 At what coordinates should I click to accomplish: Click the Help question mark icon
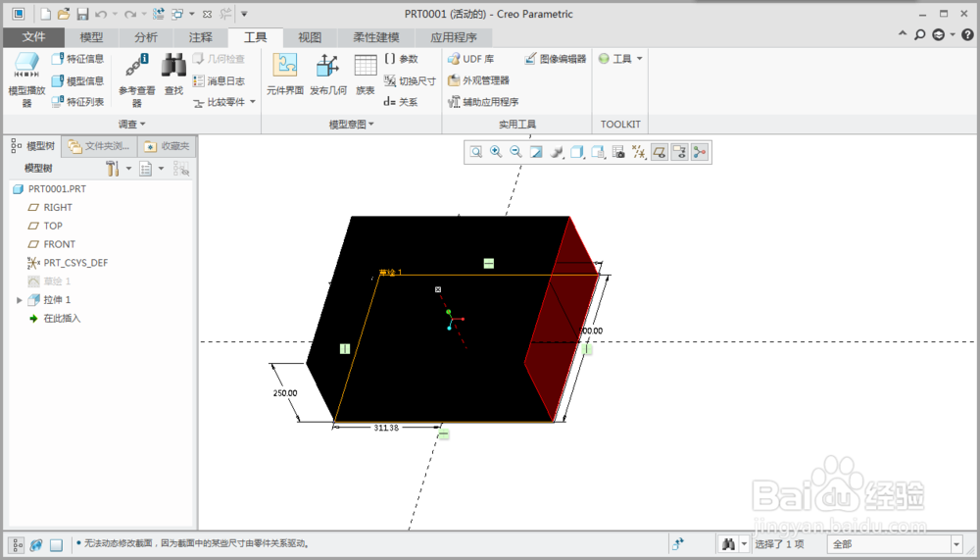pyautogui.click(x=967, y=35)
